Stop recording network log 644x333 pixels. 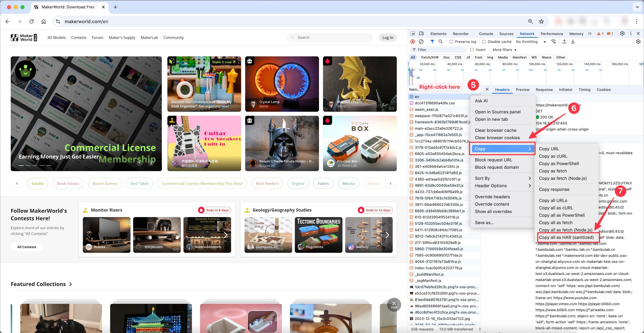click(413, 42)
